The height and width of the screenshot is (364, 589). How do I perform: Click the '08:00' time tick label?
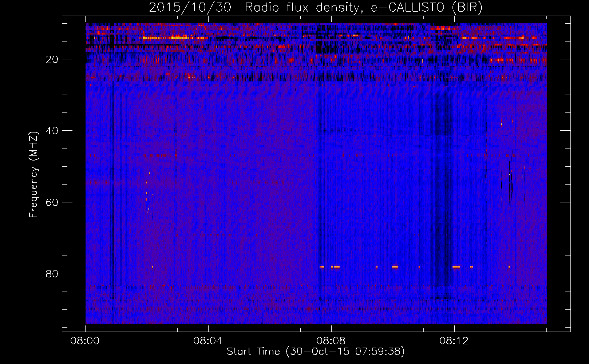pyautogui.click(x=85, y=341)
